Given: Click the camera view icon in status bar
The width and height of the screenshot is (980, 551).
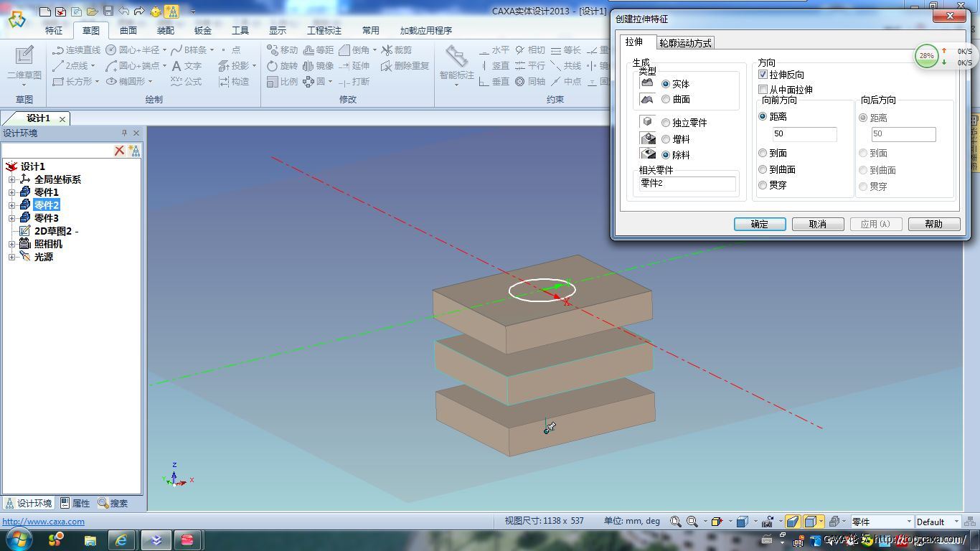Looking at the screenshot, I should pyautogui.click(x=768, y=522).
